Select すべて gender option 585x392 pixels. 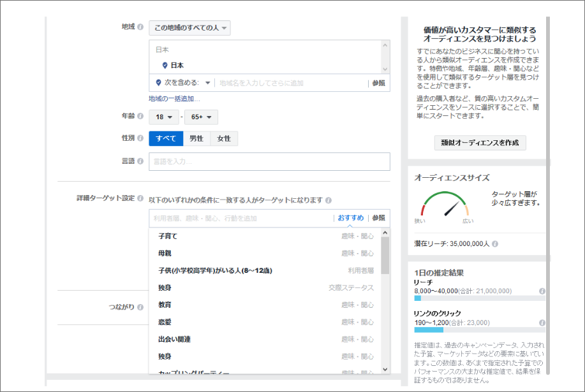pyautogui.click(x=166, y=139)
